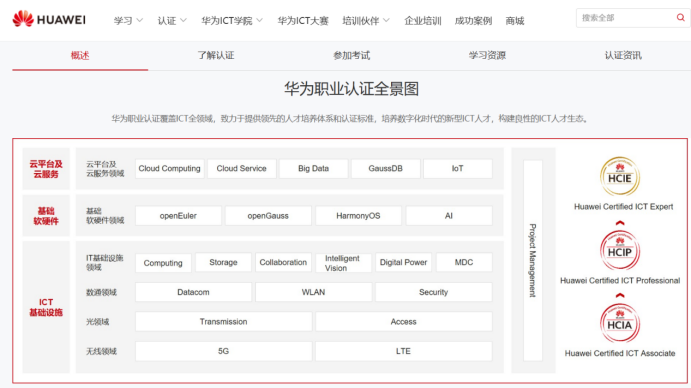Open the openEuler certification
This screenshot has height=388, width=691.
(x=178, y=216)
